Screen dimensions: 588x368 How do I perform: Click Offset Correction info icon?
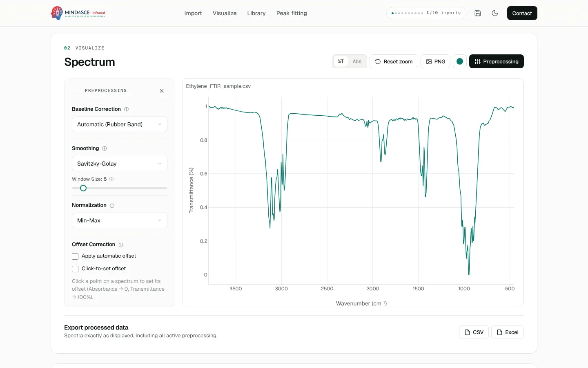pyautogui.click(x=121, y=245)
